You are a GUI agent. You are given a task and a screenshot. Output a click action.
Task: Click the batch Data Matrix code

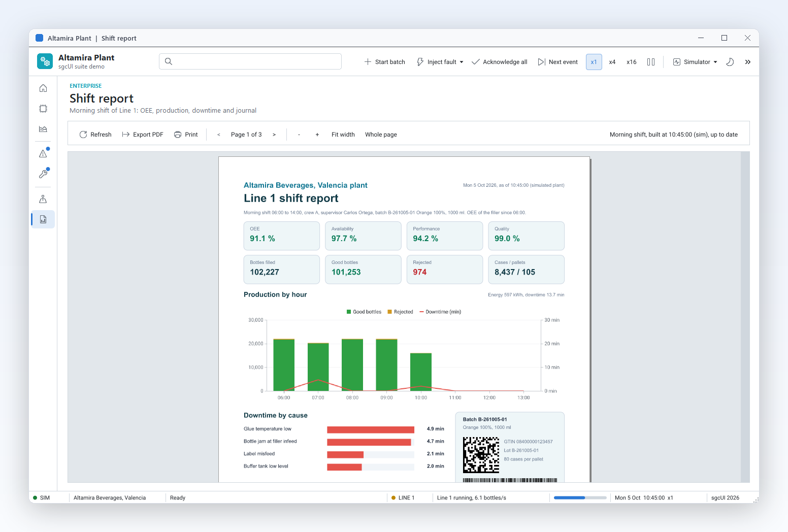481,455
